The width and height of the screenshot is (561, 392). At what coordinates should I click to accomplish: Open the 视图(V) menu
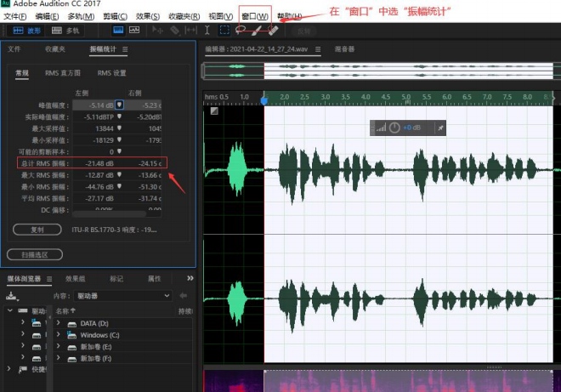(x=221, y=16)
